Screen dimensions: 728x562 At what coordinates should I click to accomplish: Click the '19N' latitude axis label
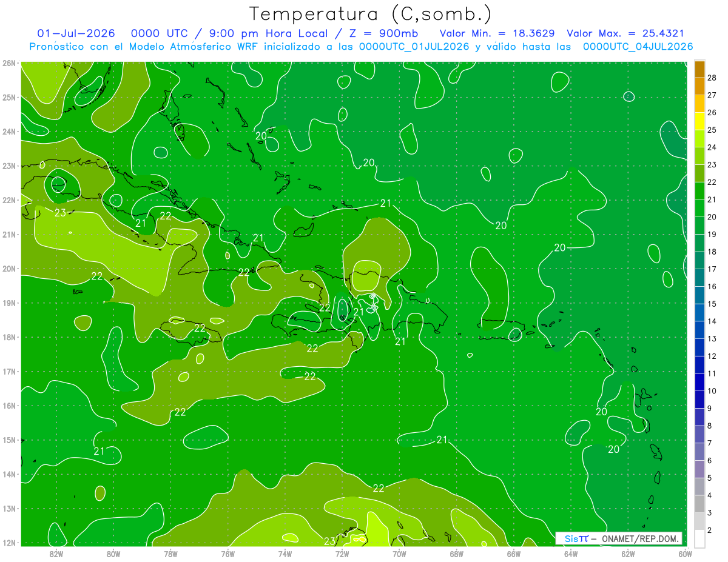pyautogui.click(x=8, y=303)
